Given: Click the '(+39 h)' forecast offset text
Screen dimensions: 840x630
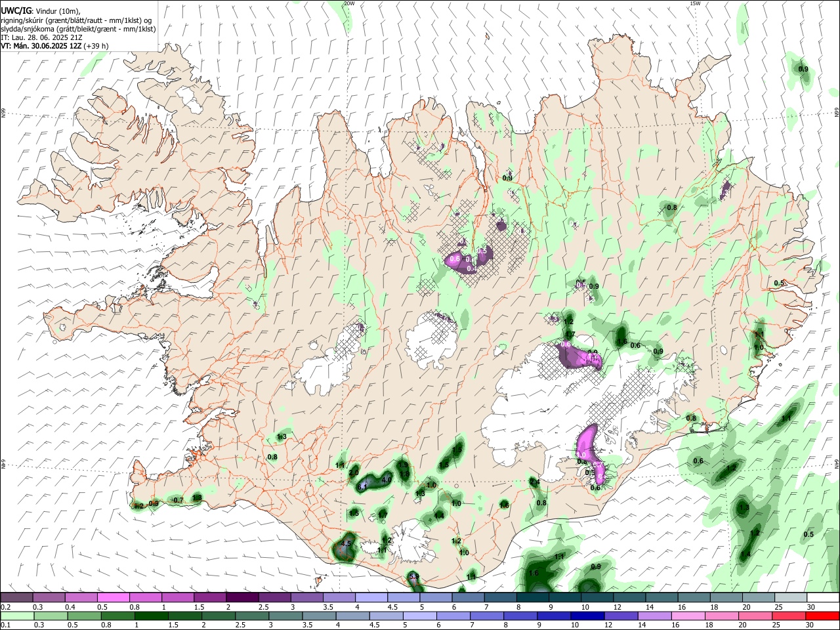Looking at the screenshot, I should click(x=96, y=46).
